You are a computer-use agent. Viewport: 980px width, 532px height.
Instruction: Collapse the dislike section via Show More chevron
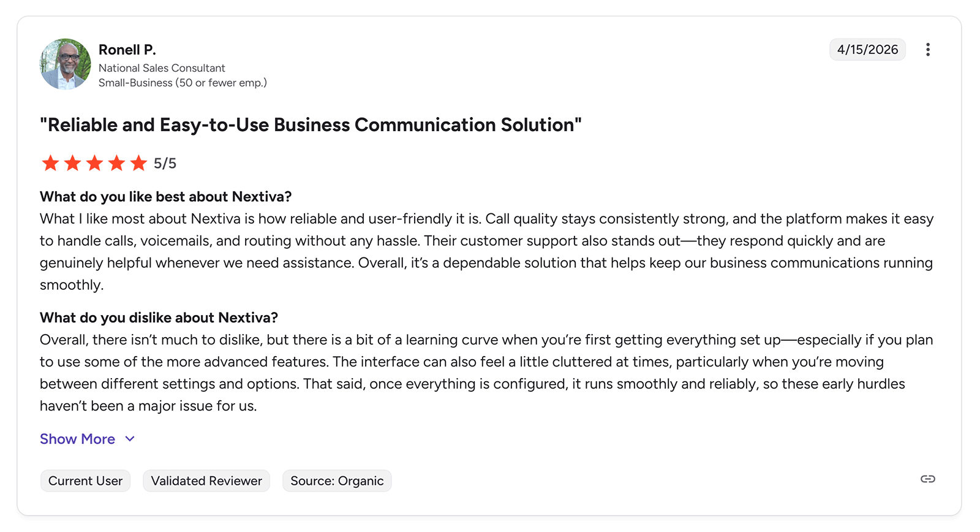[129, 439]
